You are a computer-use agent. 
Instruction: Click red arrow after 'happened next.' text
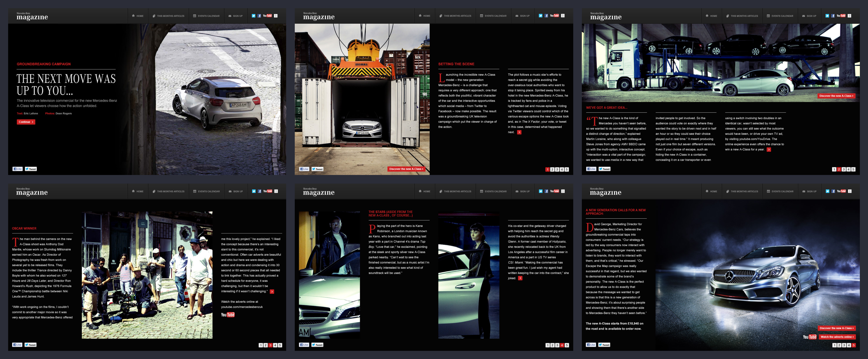click(519, 132)
